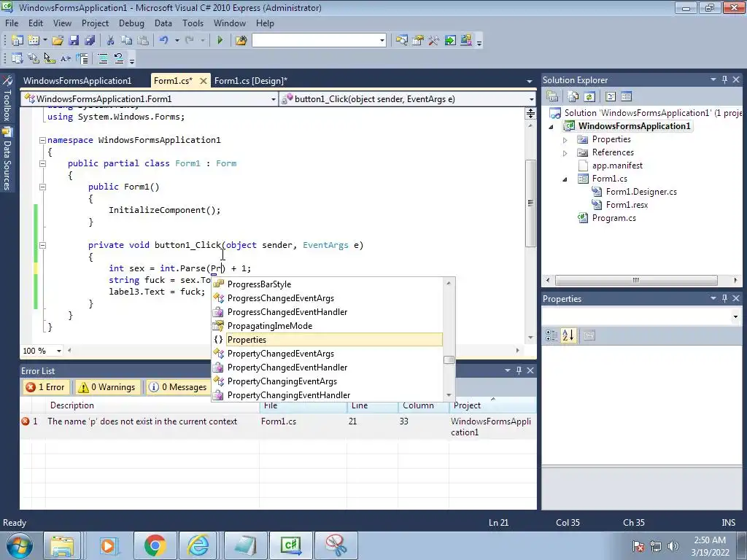
Task: Collapse the Form1 class outline block
Action: (x=42, y=163)
